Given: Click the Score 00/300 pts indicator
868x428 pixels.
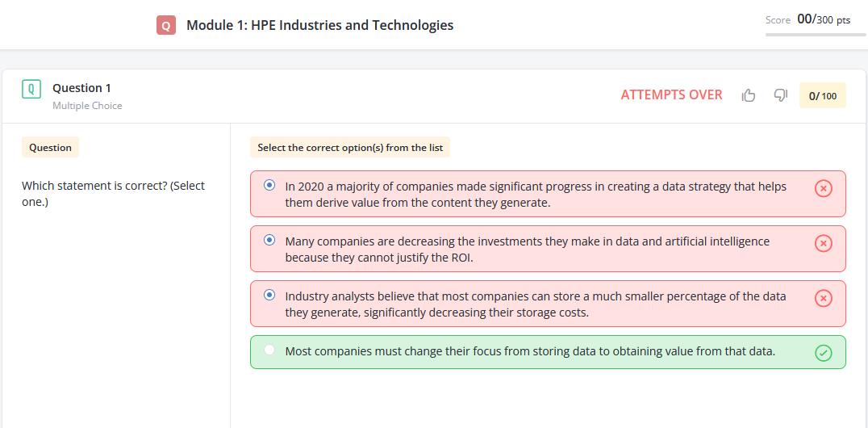Looking at the screenshot, I should 807,19.
